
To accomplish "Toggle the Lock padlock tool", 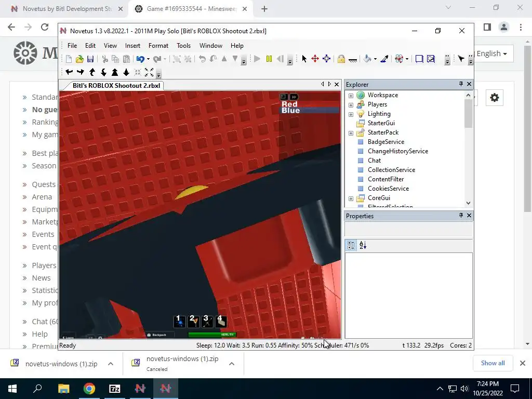I will (x=341, y=59).
